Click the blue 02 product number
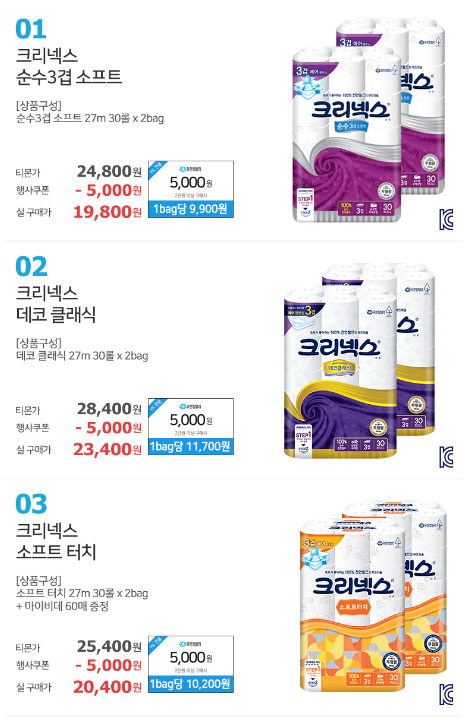Screen dimensions: 463x718 click(x=31, y=267)
